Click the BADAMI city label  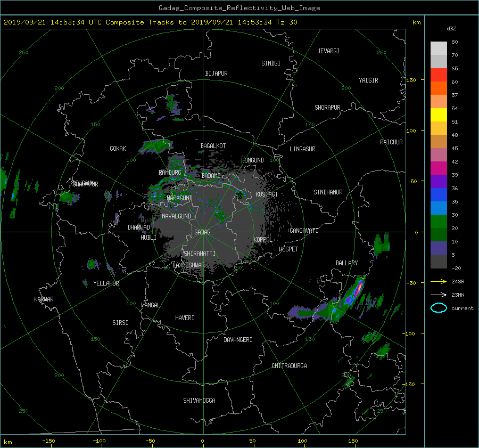click(x=211, y=176)
